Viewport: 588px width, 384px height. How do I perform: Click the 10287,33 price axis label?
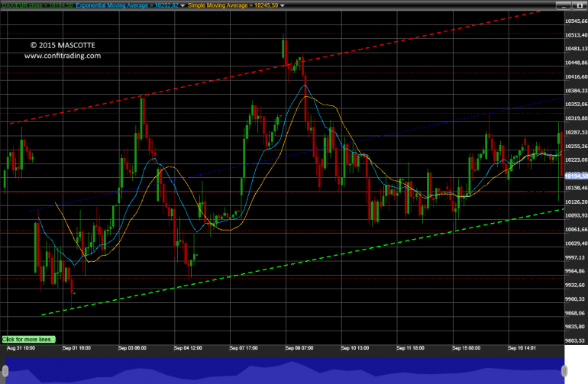click(x=576, y=132)
